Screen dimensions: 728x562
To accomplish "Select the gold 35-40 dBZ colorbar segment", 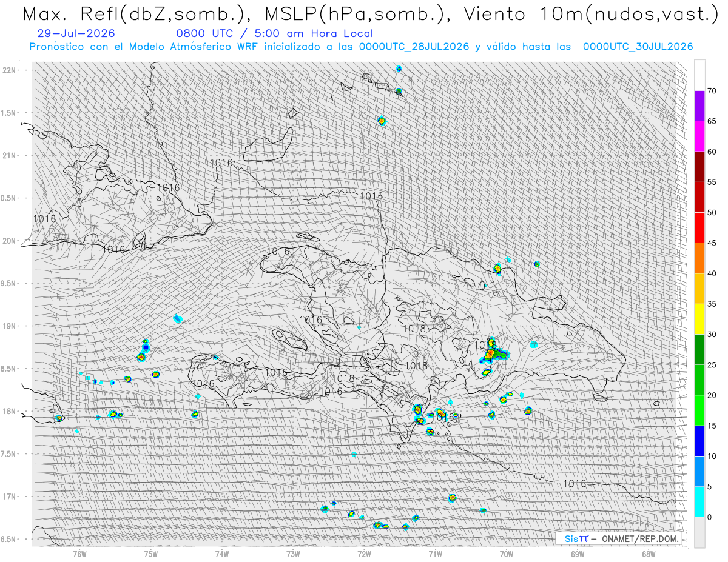I will (x=699, y=289).
